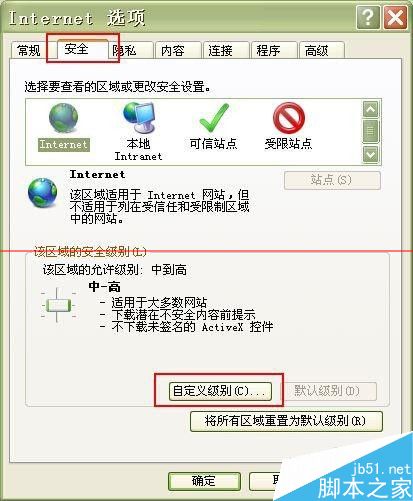Click the zone list scrollbar thumb

coord(371,131)
